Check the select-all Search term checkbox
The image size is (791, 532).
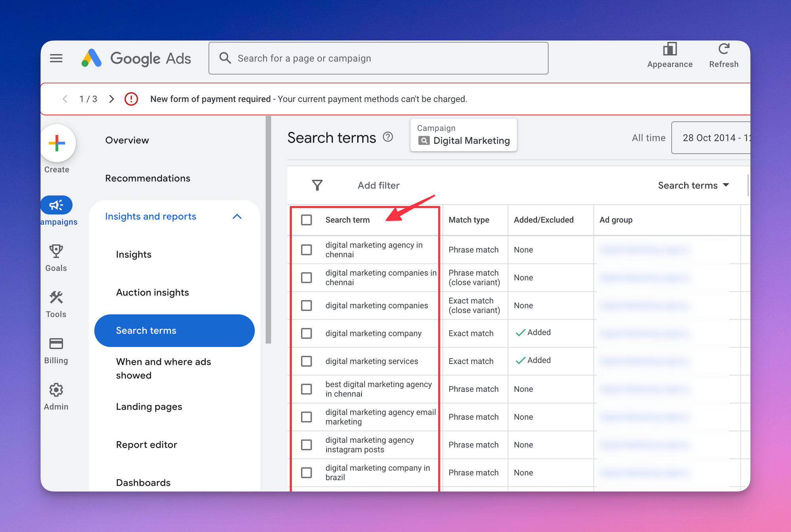click(307, 220)
